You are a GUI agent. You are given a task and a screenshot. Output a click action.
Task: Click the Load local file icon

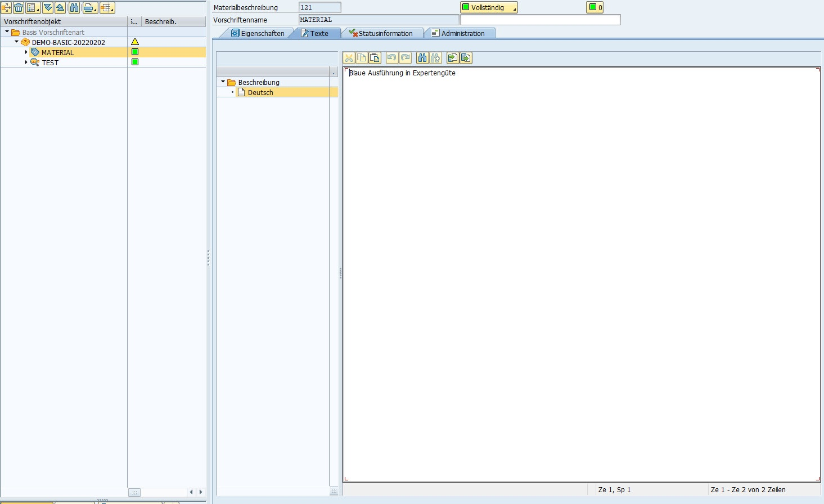coord(452,58)
